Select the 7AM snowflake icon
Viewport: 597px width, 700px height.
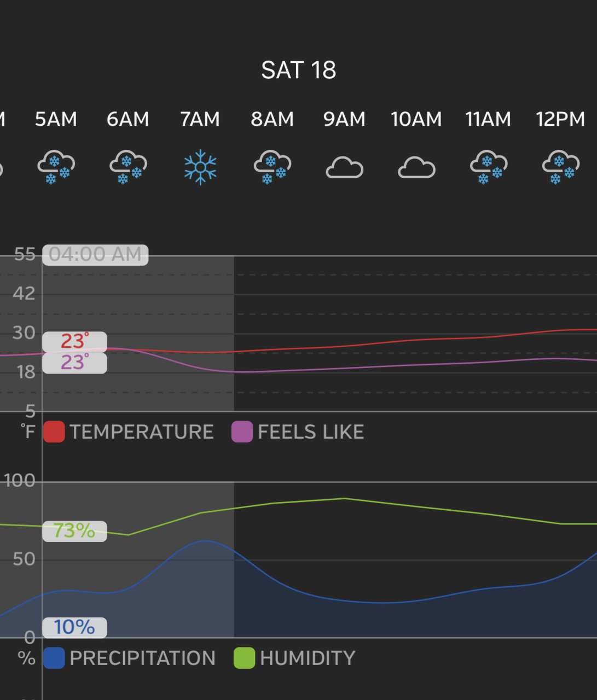[200, 167]
